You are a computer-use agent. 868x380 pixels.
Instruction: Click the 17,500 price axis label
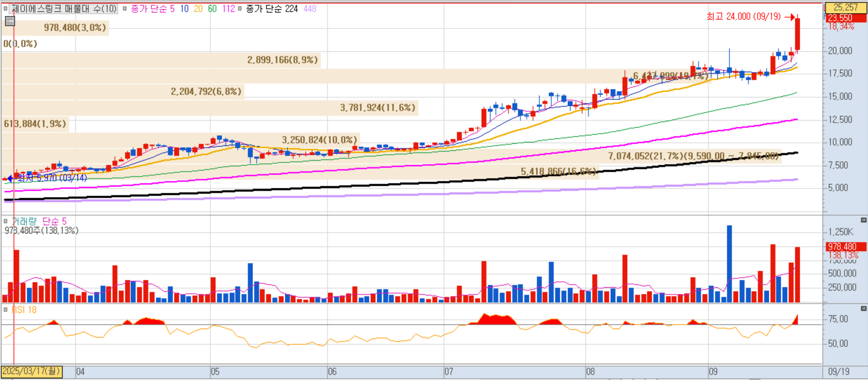click(840, 73)
